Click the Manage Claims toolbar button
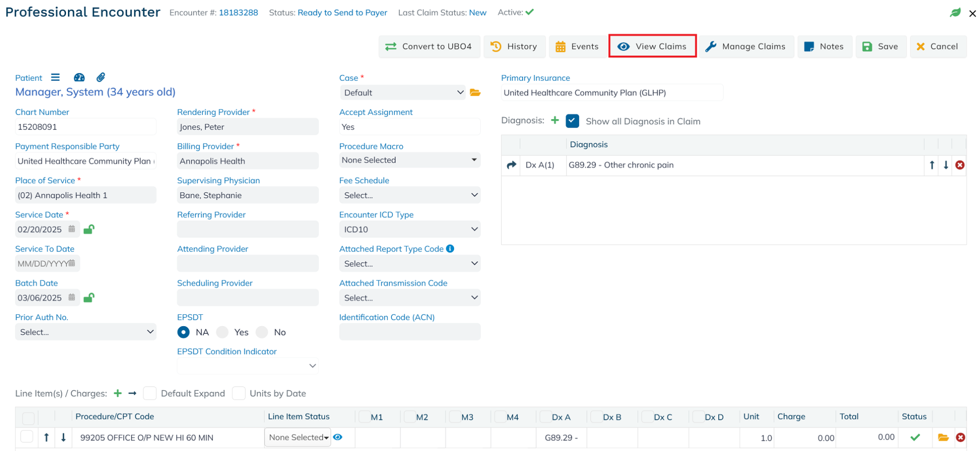The image size is (980, 451). [x=746, y=46]
